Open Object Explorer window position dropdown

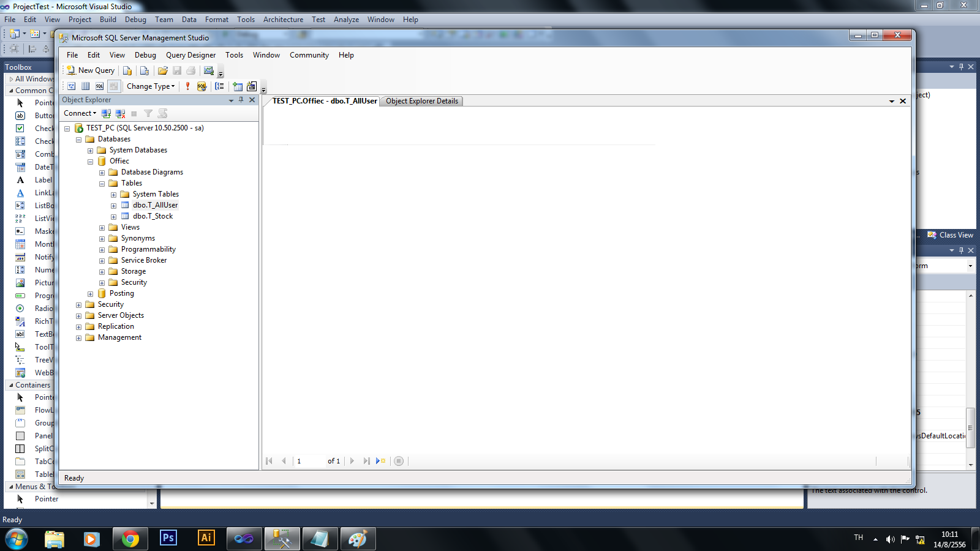pos(231,100)
